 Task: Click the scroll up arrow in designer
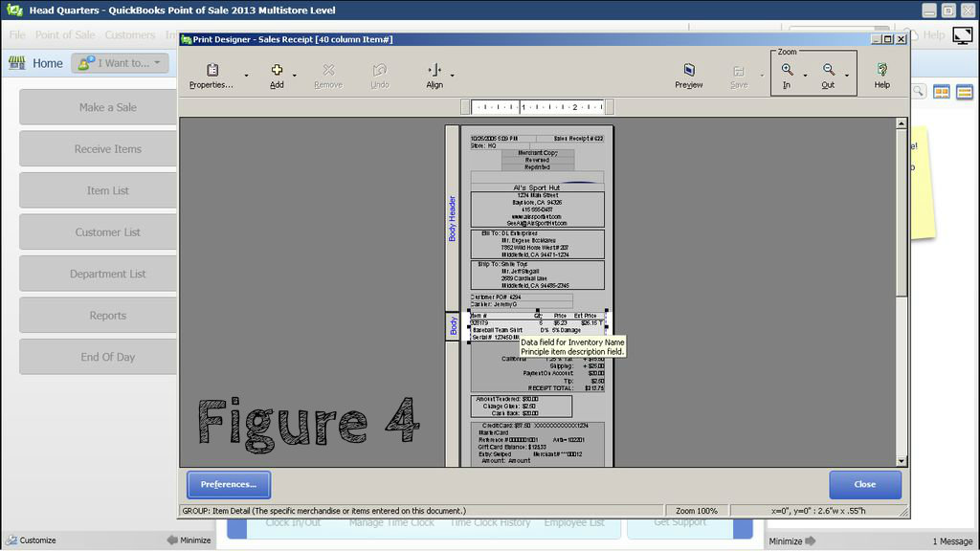tap(902, 123)
